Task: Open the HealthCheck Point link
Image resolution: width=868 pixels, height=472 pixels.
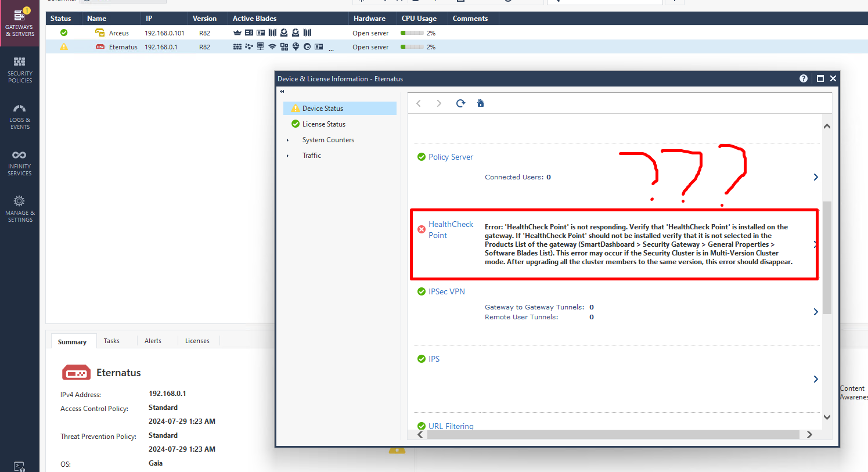Action: click(x=451, y=229)
